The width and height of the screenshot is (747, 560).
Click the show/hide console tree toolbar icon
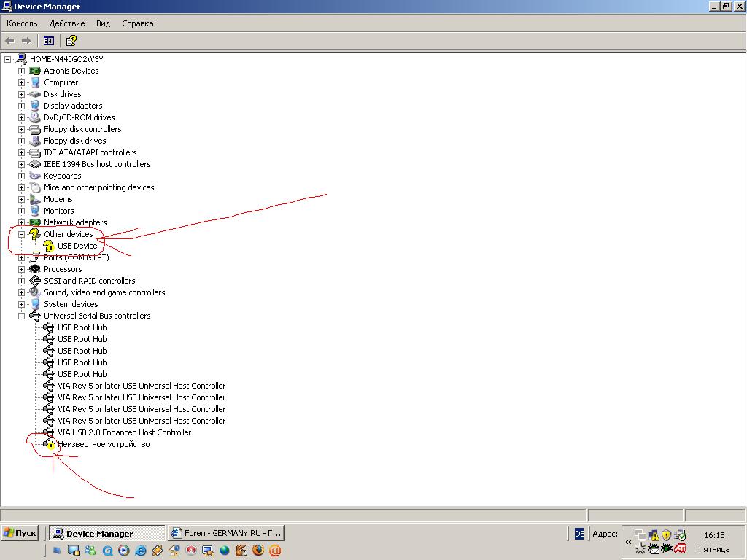click(49, 41)
